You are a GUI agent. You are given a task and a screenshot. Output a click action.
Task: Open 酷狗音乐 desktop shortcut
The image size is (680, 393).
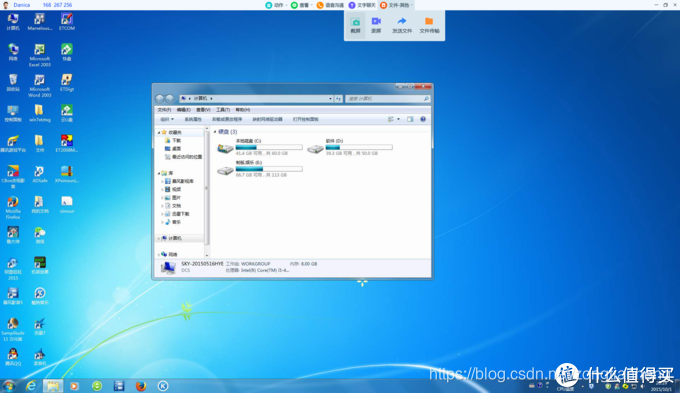(40, 296)
